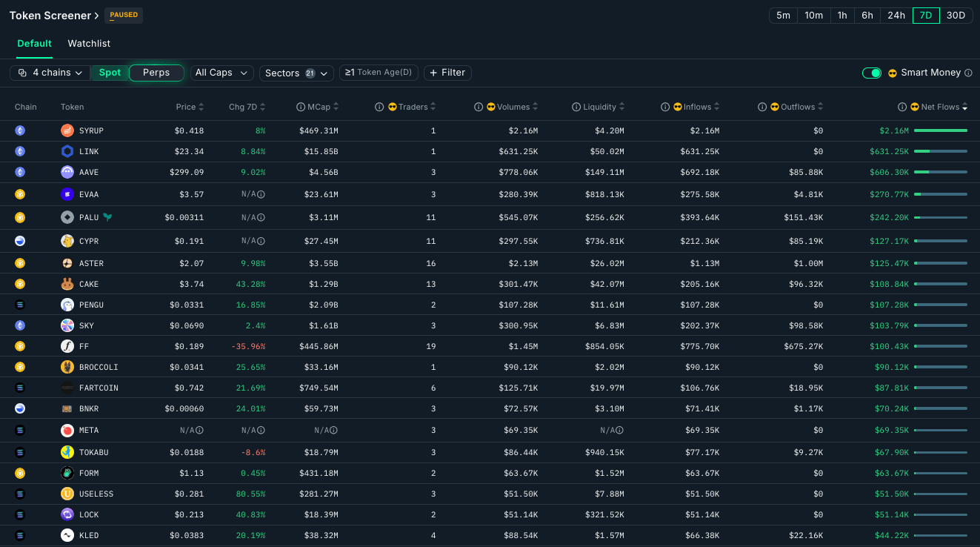Sort by the Chg 7D column
The image size is (980, 547).
(247, 107)
